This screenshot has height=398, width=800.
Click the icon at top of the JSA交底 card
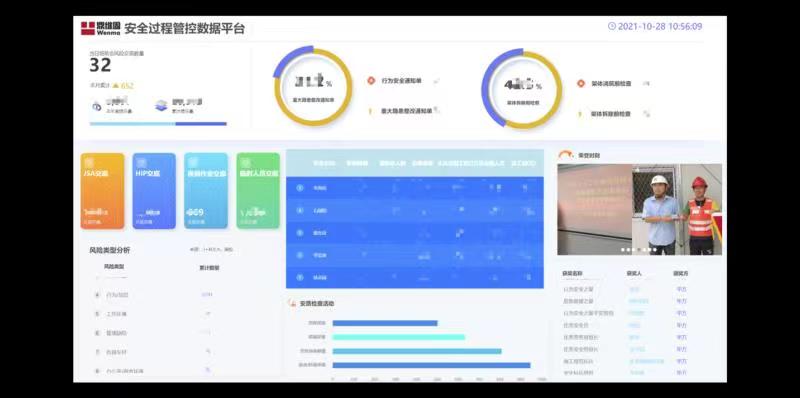pos(89,162)
